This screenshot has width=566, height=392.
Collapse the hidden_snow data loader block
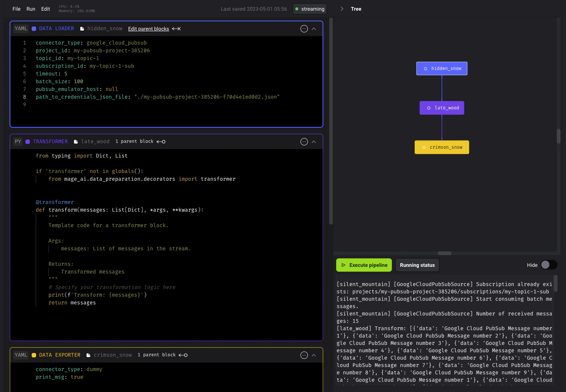click(314, 29)
